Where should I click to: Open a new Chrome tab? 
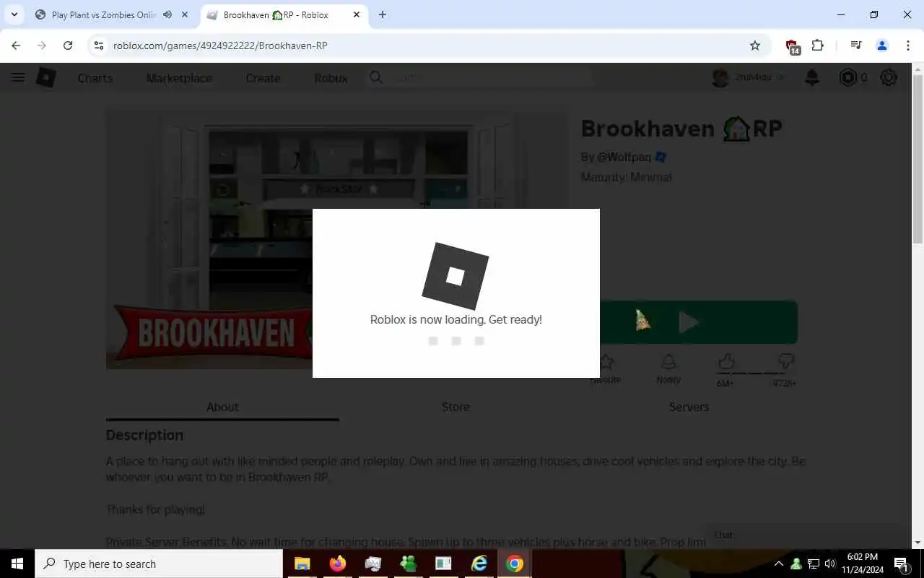click(x=383, y=14)
